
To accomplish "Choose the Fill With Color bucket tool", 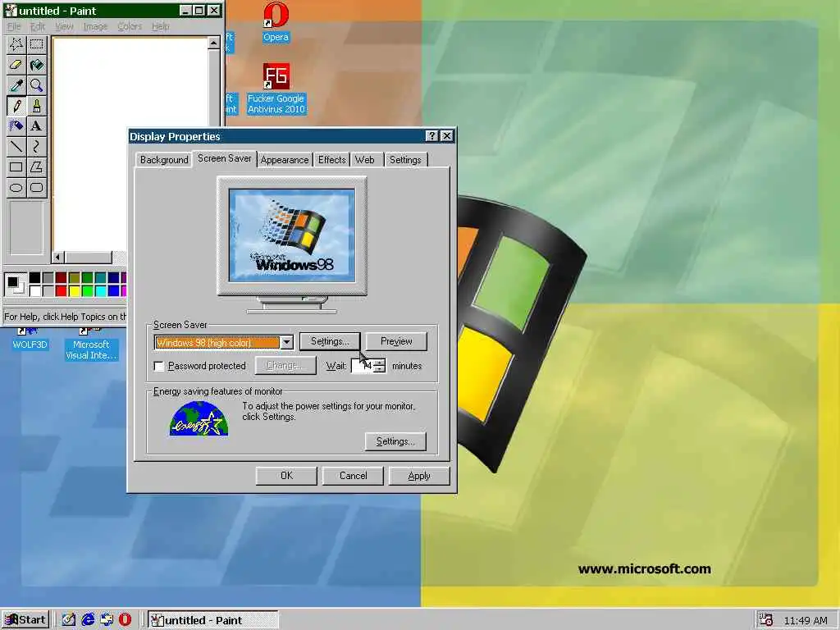I will pyautogui.click(x=36, y=65).
